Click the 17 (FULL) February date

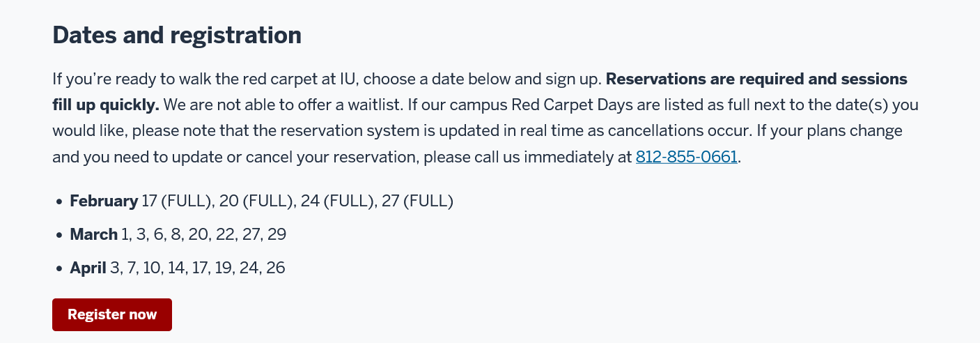click(176, 201)
